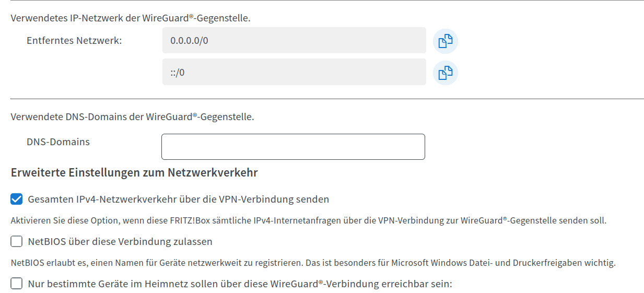Viewport: 644px width, 293px height.
Task: Click the 'Entferntes Netzwerk:' field label
Action: (74, 40)
